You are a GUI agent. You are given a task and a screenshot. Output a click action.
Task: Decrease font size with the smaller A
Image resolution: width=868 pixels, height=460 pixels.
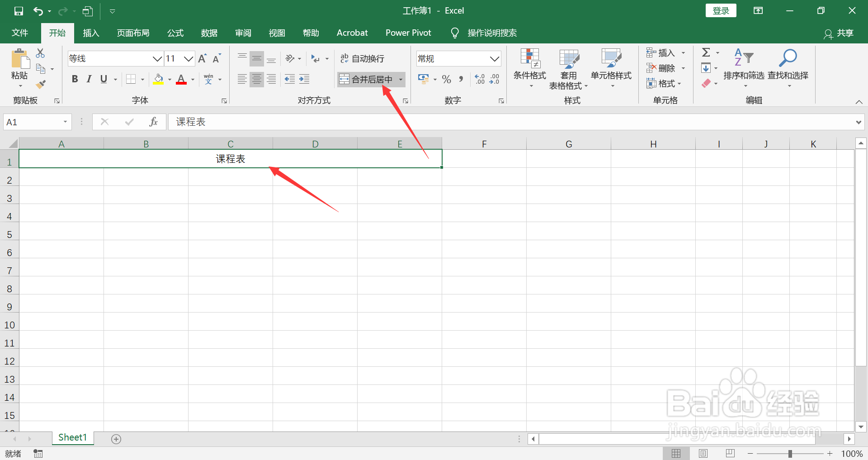pyautogui.click(x=217, y=58)
